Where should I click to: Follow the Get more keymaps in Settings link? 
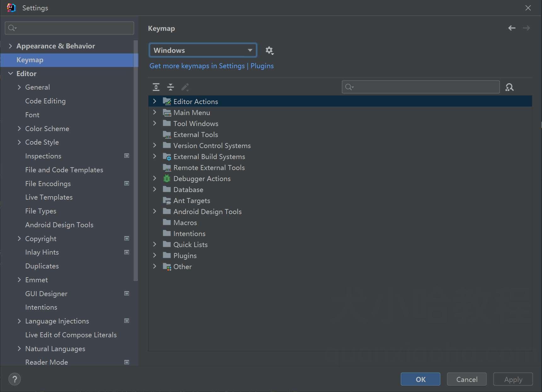pyautogui.click(x=212, y=66)
